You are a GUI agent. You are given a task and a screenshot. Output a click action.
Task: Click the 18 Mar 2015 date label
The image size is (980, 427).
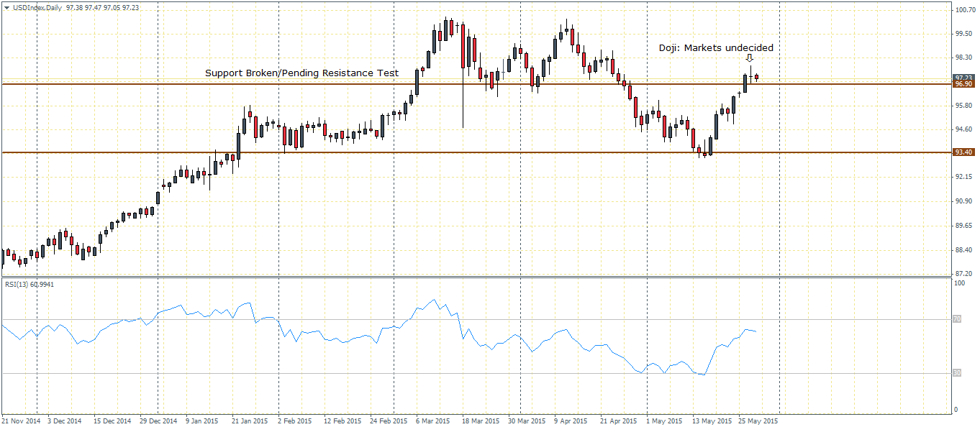[482, 421]
